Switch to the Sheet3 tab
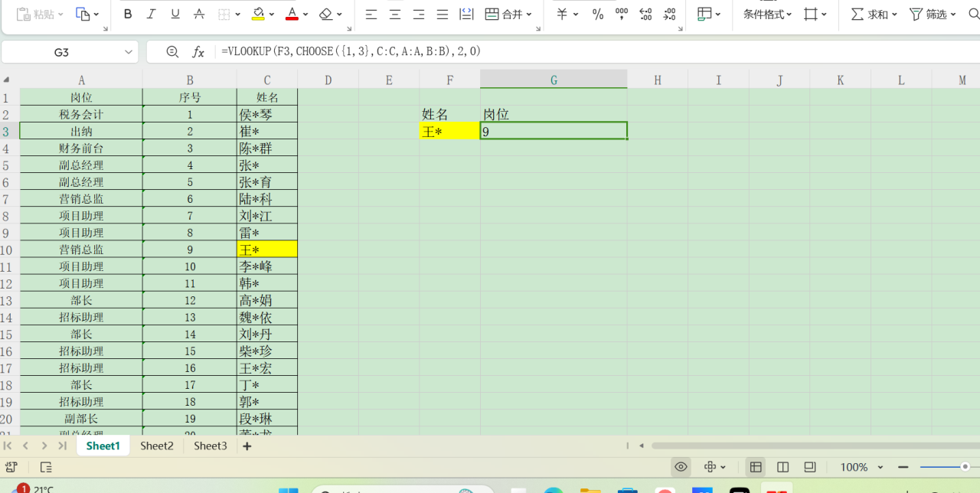Viewport: 980px width, 493px height. 211,446
